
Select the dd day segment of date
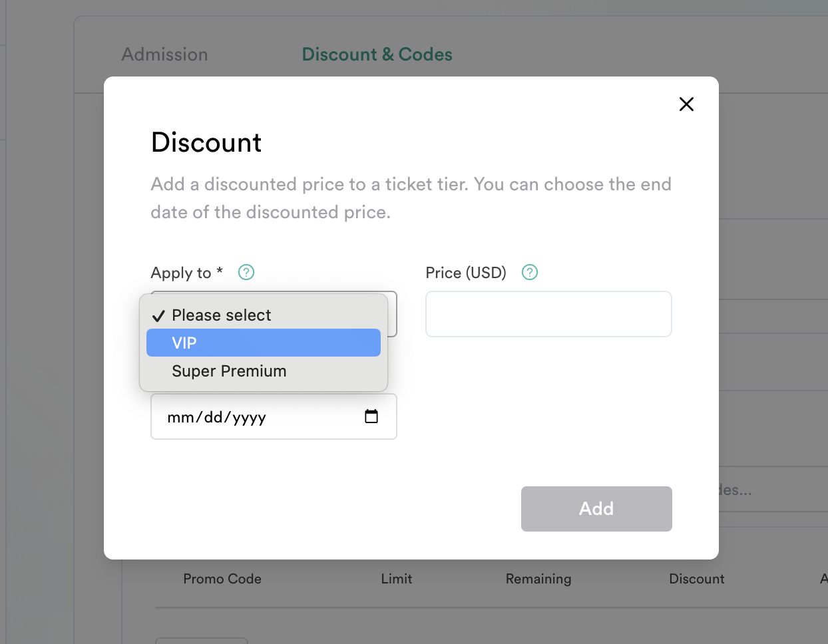tap(214, 417)
